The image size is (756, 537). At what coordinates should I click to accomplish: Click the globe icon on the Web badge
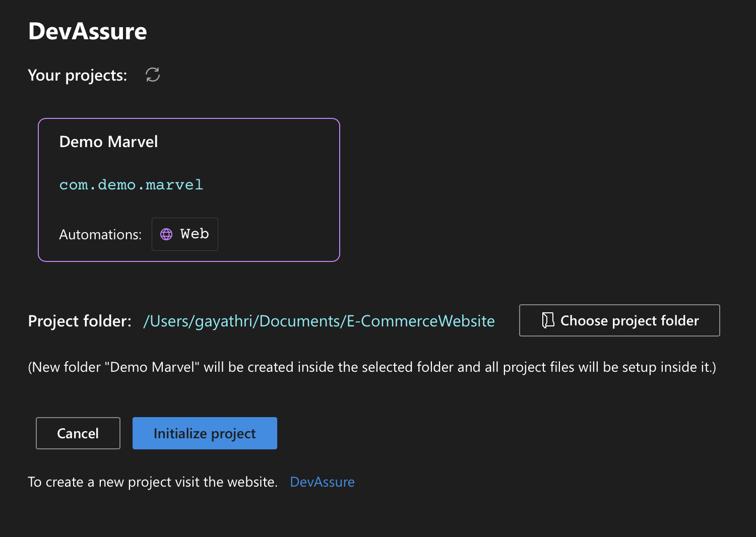[166, 234]
